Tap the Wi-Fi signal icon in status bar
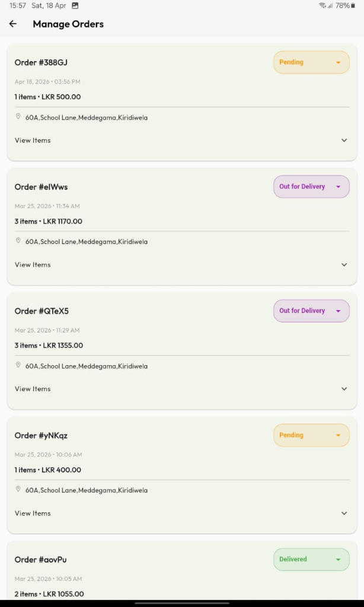This screenshot has width=364, height=607. [323, 5]
